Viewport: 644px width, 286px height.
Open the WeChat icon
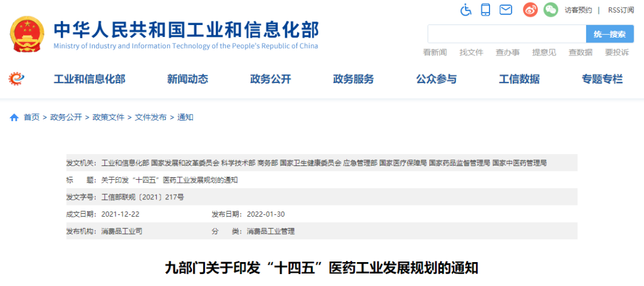[551, 10]
